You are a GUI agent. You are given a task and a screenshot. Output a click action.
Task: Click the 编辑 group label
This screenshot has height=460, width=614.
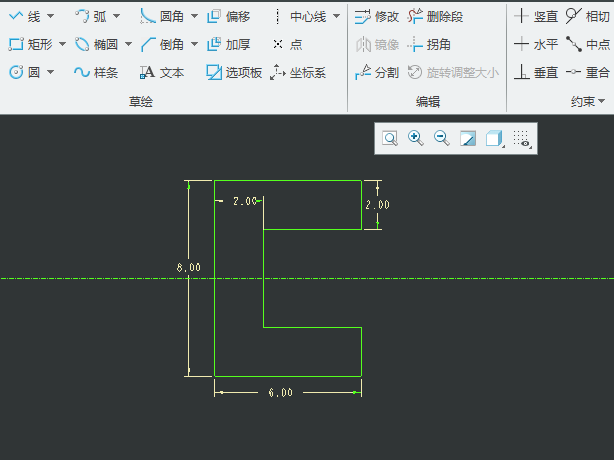coord(428,102)
